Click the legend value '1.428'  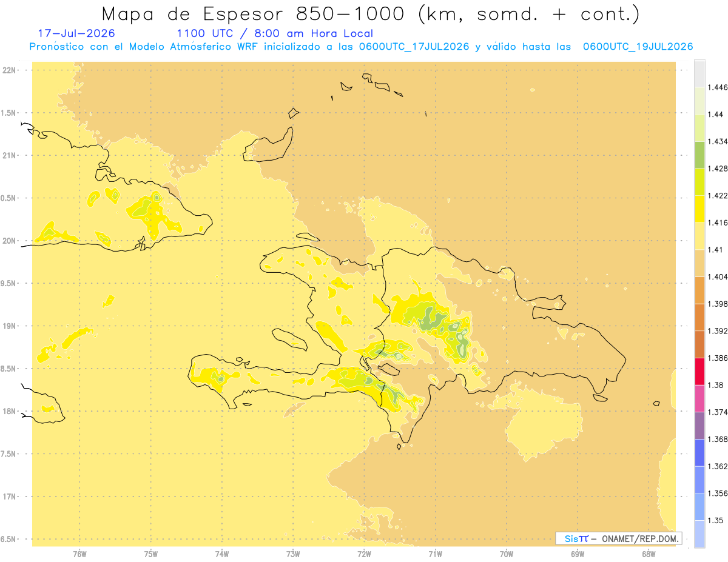(x=718, y=169)
